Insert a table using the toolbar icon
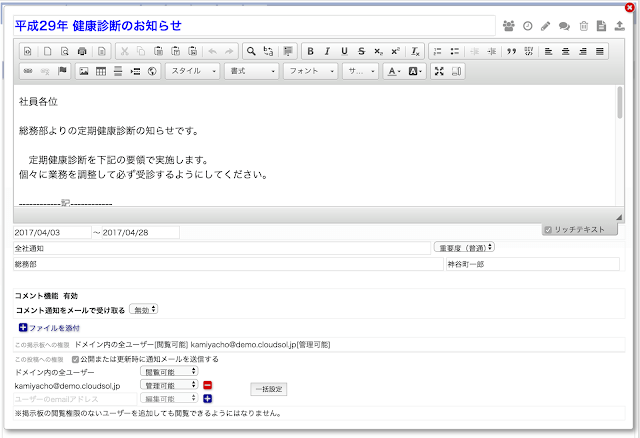 pyautogui.click(x=101, y=71)
